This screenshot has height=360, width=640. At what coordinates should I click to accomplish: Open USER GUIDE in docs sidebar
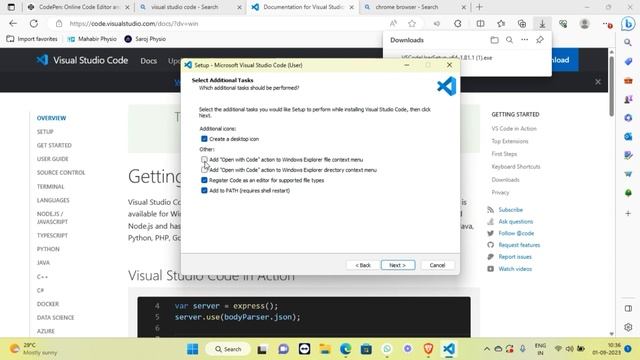tap(53, 158)
